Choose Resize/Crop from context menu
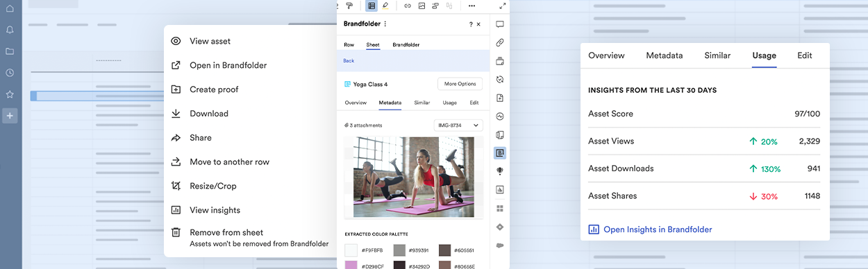 click(213, 186)
